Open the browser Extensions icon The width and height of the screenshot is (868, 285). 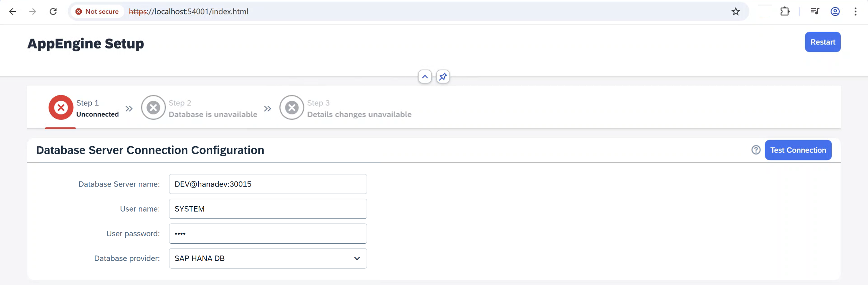coord(785,11)
